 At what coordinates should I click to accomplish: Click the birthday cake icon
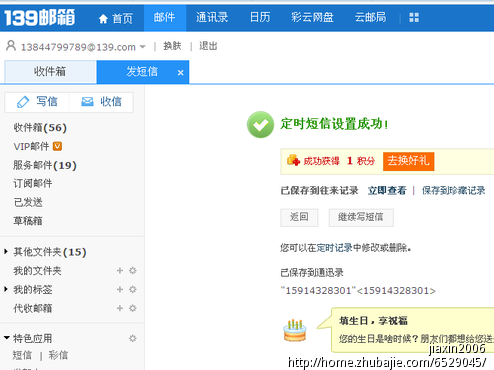tap(295, 330)
